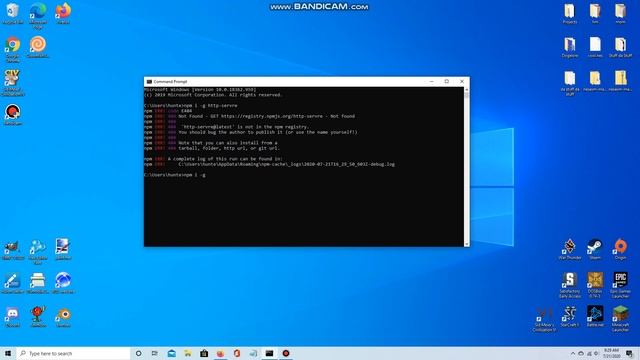Switch to Bandicam recorder on taskbar
The image size is (640, 360).
[286, 353]
